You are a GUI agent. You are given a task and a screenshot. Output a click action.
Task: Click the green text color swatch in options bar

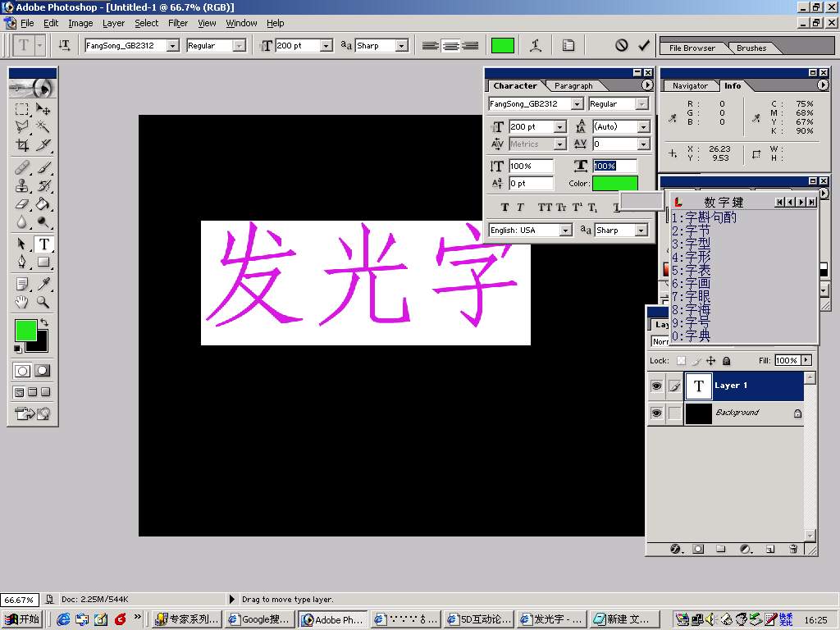tap(503, 46)
